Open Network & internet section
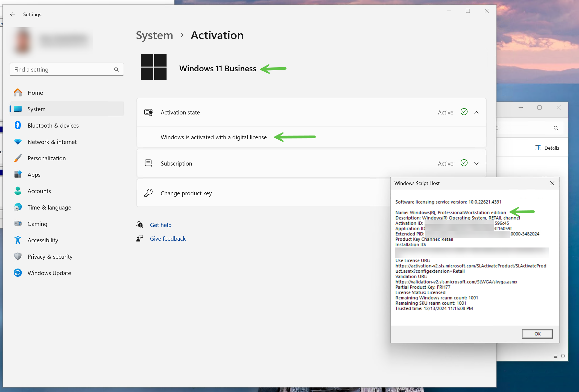The height and width of the screenshot is (392, 579). click(x=52, y=142)
